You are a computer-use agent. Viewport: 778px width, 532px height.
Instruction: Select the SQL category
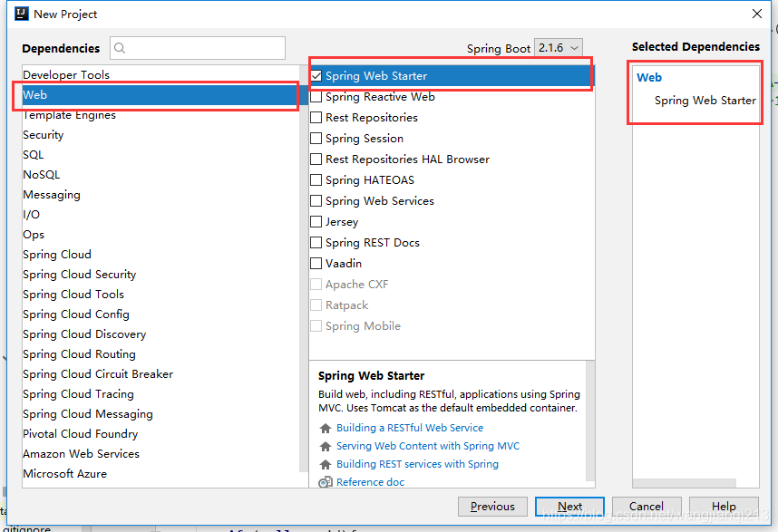coord(160,155)
